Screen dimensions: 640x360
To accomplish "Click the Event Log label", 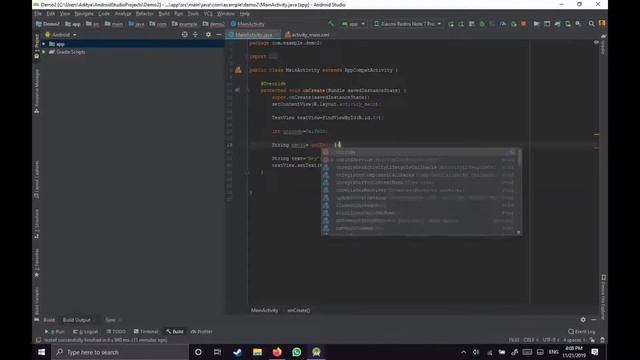I will (584, 331).
